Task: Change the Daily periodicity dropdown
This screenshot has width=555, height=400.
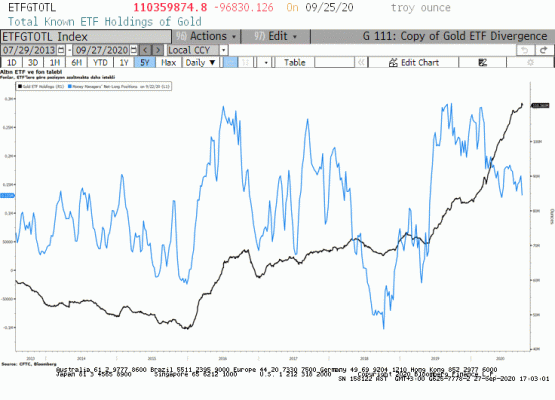Action: click(x=201, y=63)
